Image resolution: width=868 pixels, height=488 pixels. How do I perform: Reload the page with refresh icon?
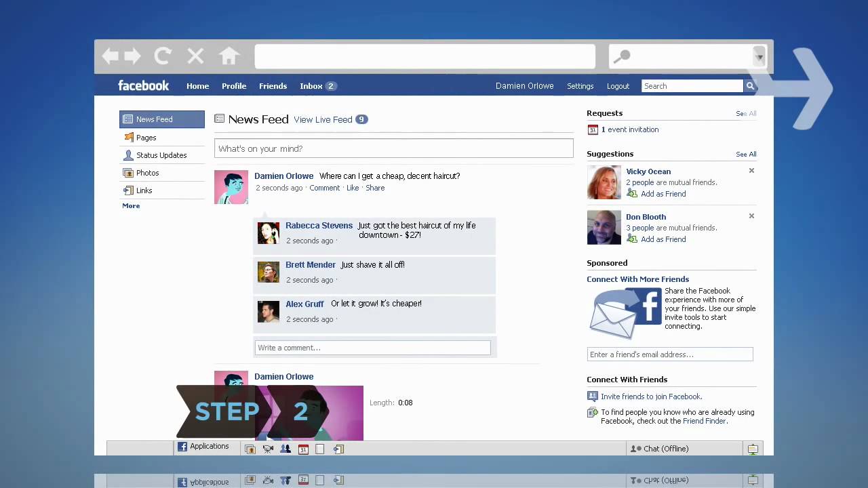(163, 56)
